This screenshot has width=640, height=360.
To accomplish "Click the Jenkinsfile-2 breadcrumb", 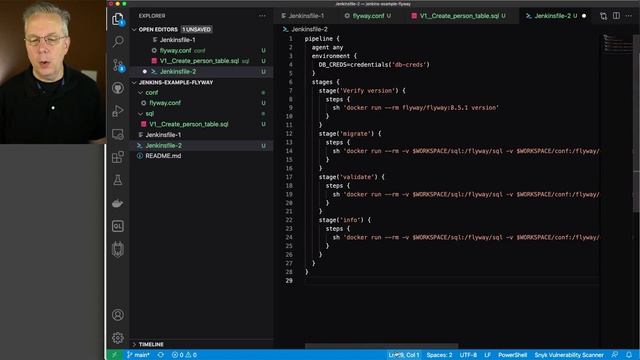I will (309, 29).
